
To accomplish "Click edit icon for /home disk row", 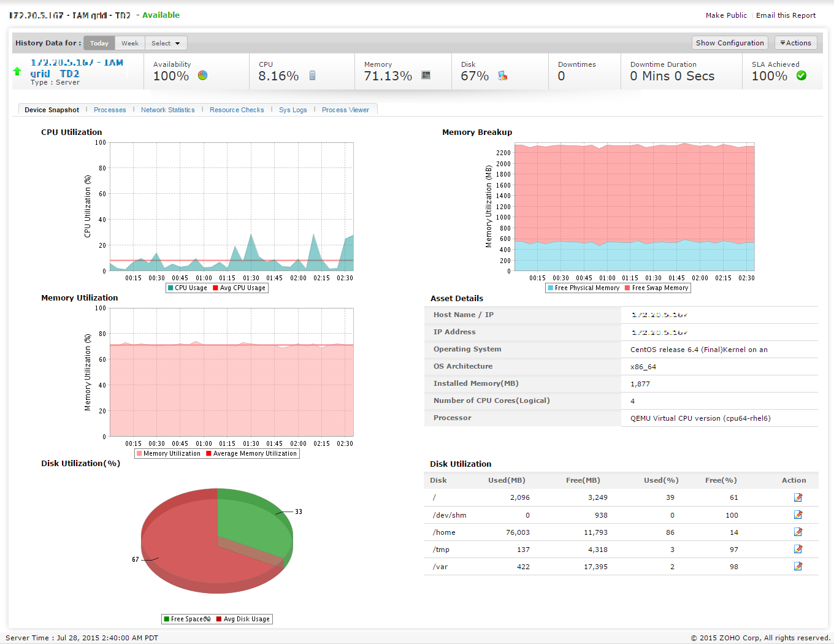I will tap(798, 532).
